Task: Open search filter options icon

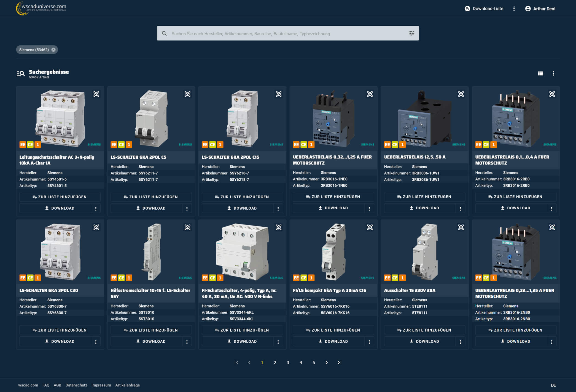Action: [411, 33]
